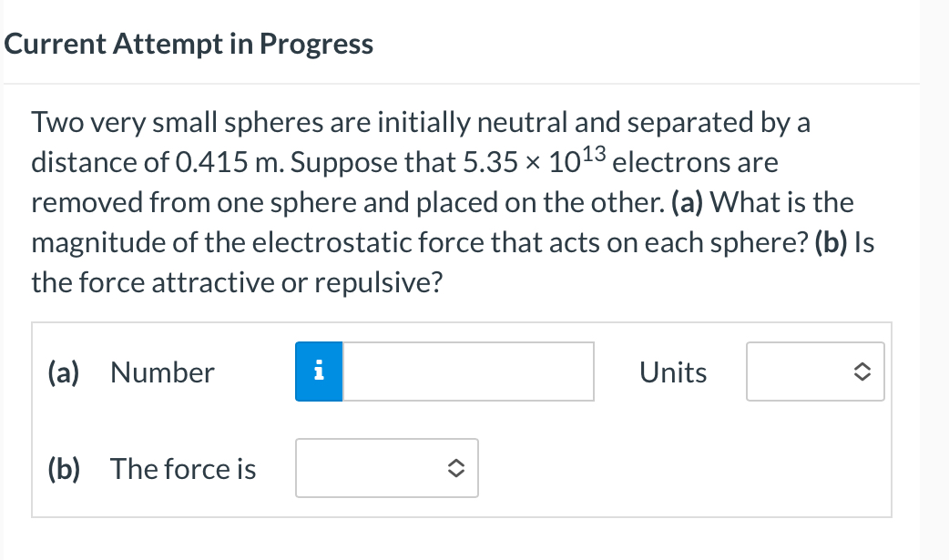Choose an answer from the attractive/repulsive dropdown
Image resolution: width=949 pixels, height=560 pixels.
pos(386,468)
